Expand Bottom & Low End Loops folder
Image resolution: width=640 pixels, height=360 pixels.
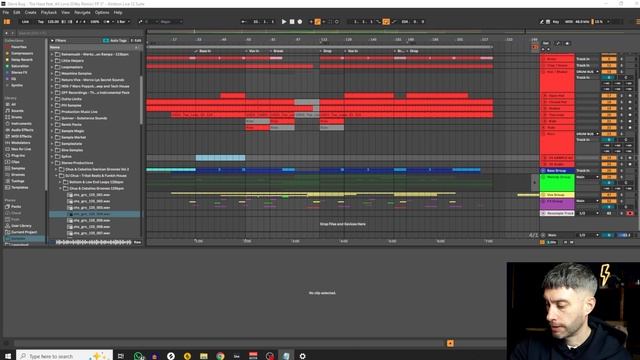60,182
